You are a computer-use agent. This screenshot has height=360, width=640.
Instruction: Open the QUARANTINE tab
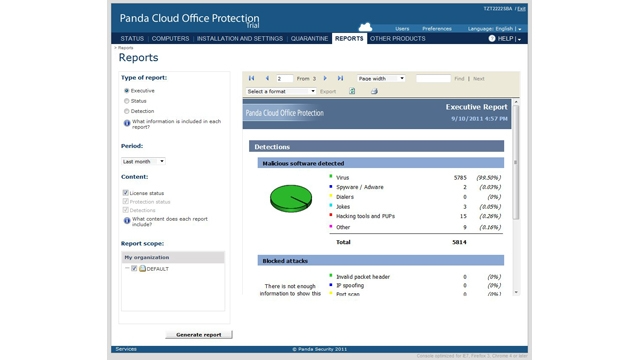(x=309, y=38)
